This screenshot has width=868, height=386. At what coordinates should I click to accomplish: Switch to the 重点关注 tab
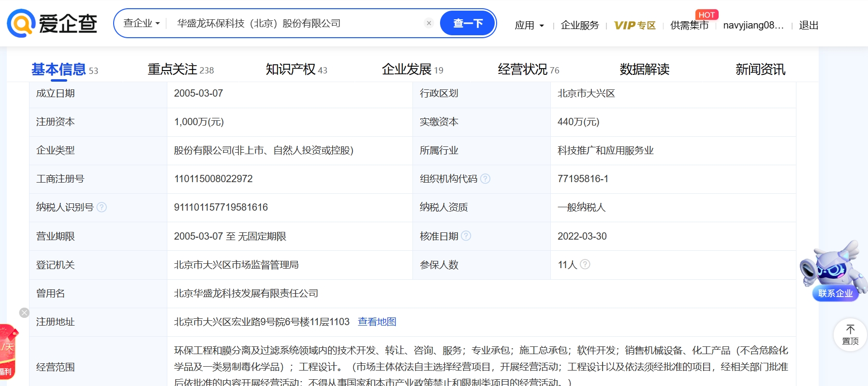(180, 70)
